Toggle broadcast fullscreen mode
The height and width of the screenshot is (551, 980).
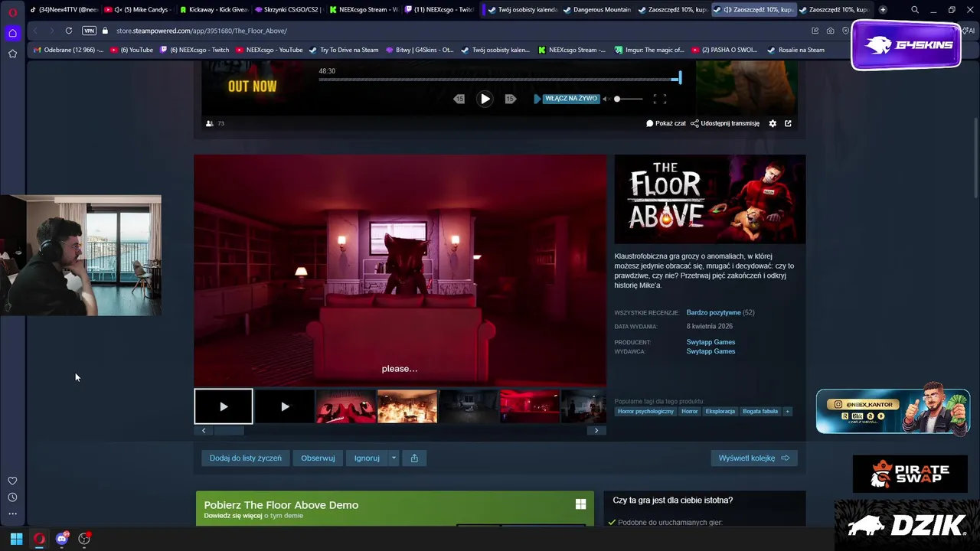click(659, 99)
